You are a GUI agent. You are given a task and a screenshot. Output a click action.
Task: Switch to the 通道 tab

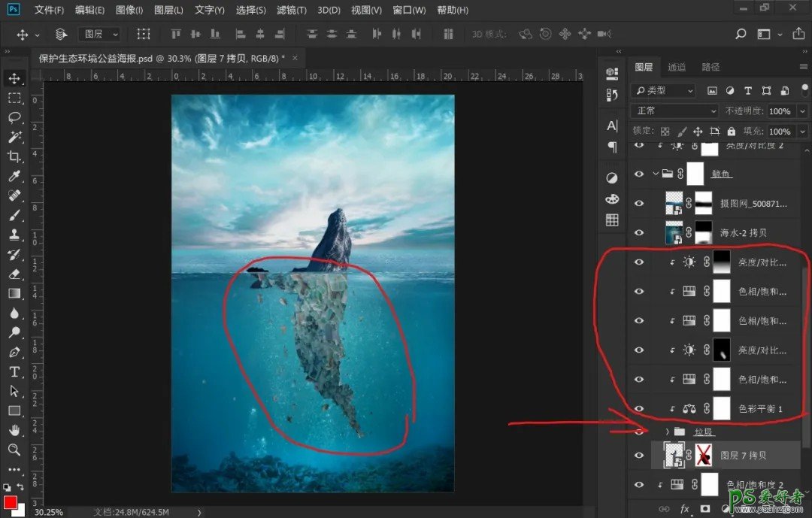point(677,67)
